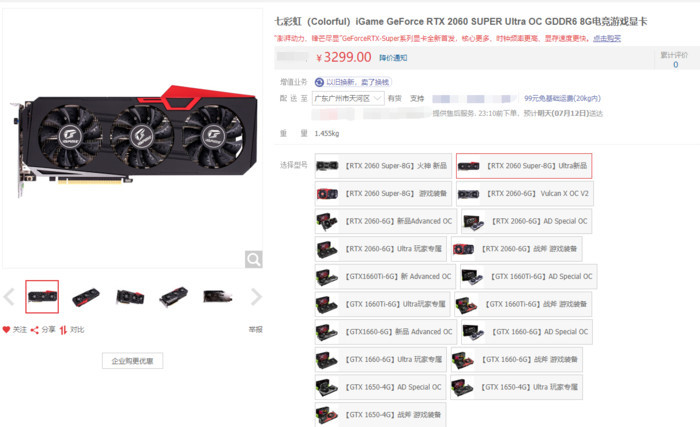700x427 pixels.
Task: Select the second product thumbnail
Action: tap(86, 297)
